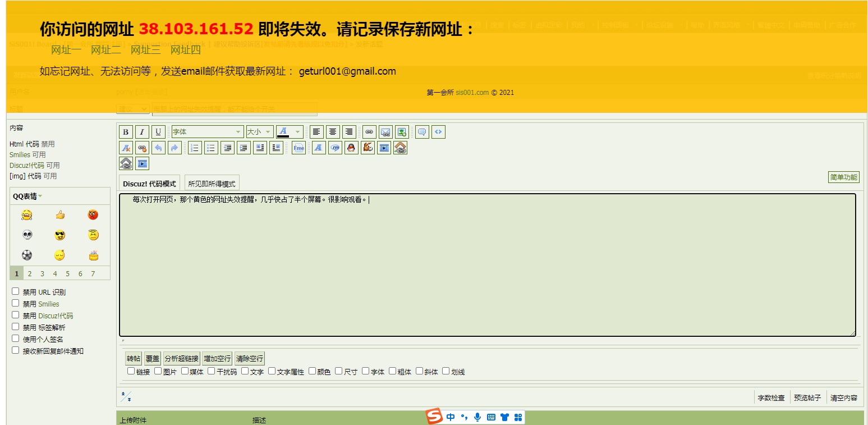Viewport: 868px width, 425px height.
Task: Click 预览帖子 link
Action: pos(807,397)
